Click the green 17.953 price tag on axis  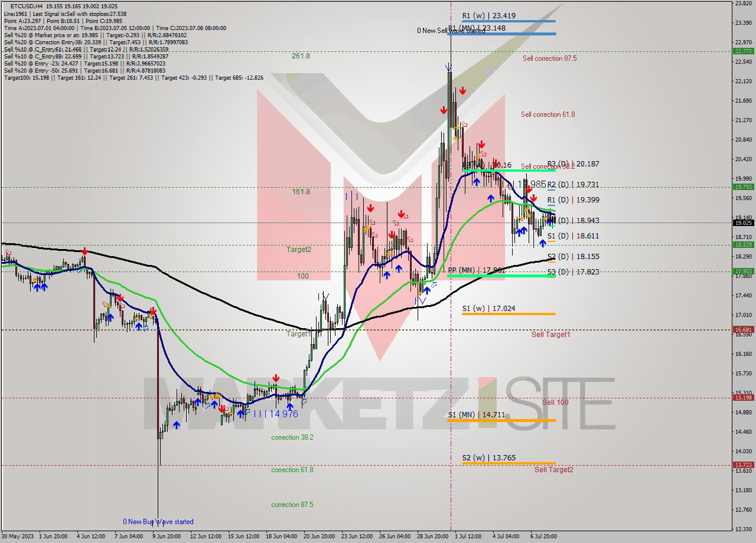coord(743,271)
